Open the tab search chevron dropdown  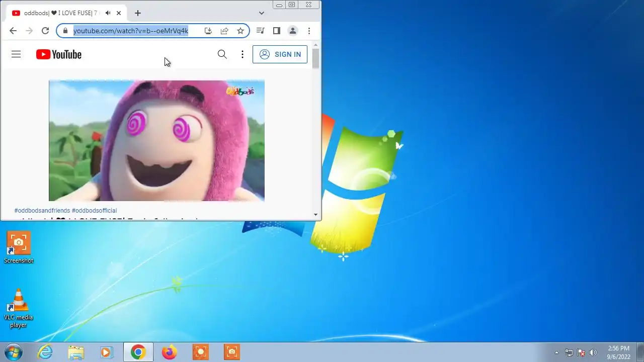(x=262, y=13)
